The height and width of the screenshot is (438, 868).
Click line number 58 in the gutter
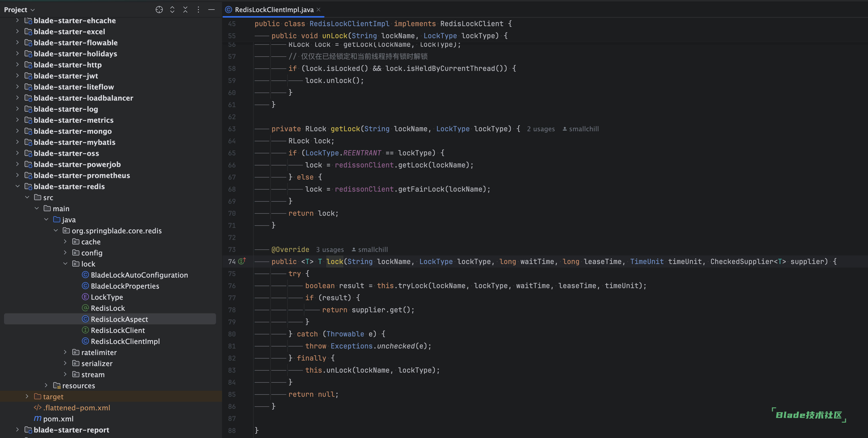[232, 68]
